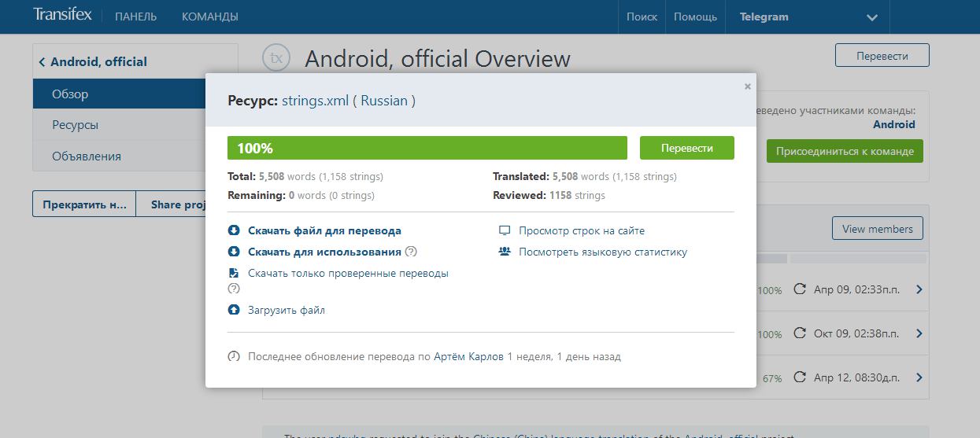Expand the Апр 12, 08:30 row chevron
The image size is (980, 438).
click(919, 377)
